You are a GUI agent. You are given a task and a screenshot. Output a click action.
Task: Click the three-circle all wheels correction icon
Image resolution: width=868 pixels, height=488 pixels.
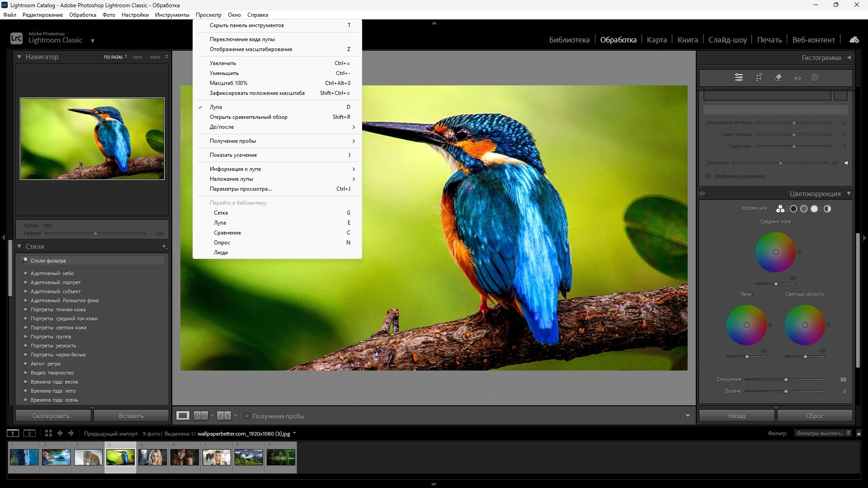click(780, 209)
